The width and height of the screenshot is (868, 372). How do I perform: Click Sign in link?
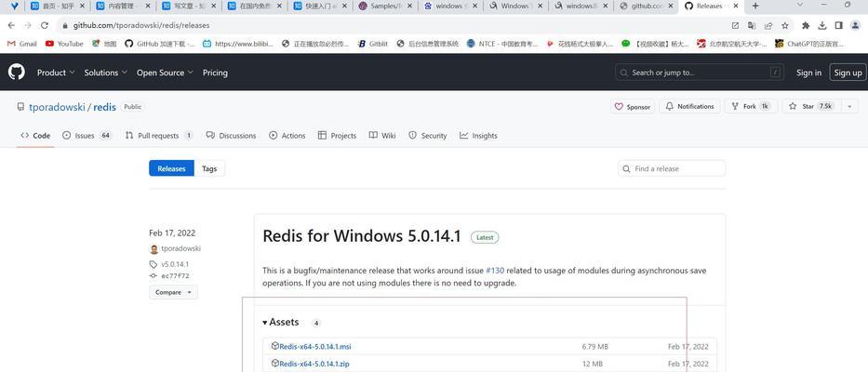[x=808, y=73]
